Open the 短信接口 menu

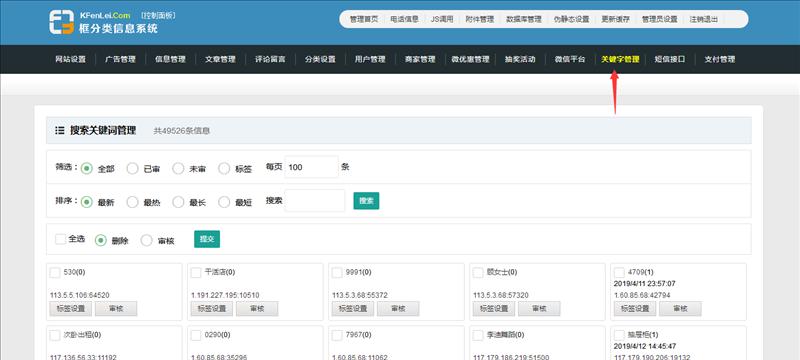click(670, 59)
